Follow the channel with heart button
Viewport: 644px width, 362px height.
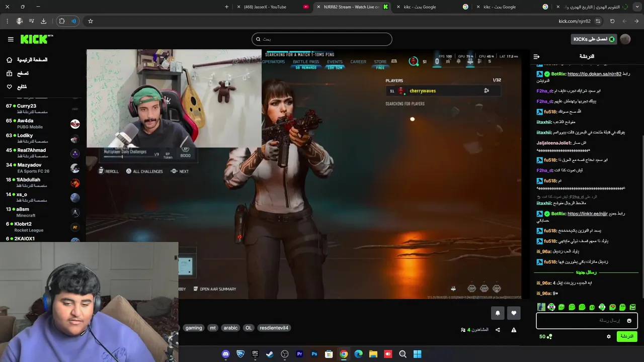coord(514,313)
